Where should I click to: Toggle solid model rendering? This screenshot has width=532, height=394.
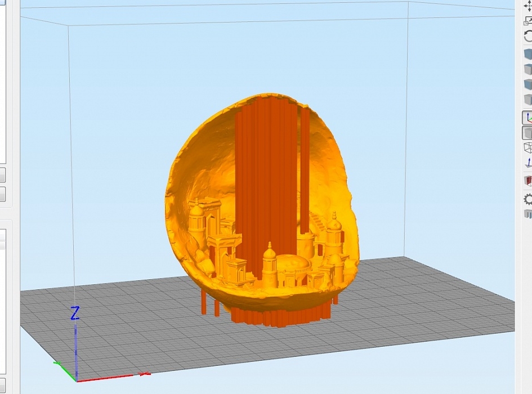[x=527, y=133]
